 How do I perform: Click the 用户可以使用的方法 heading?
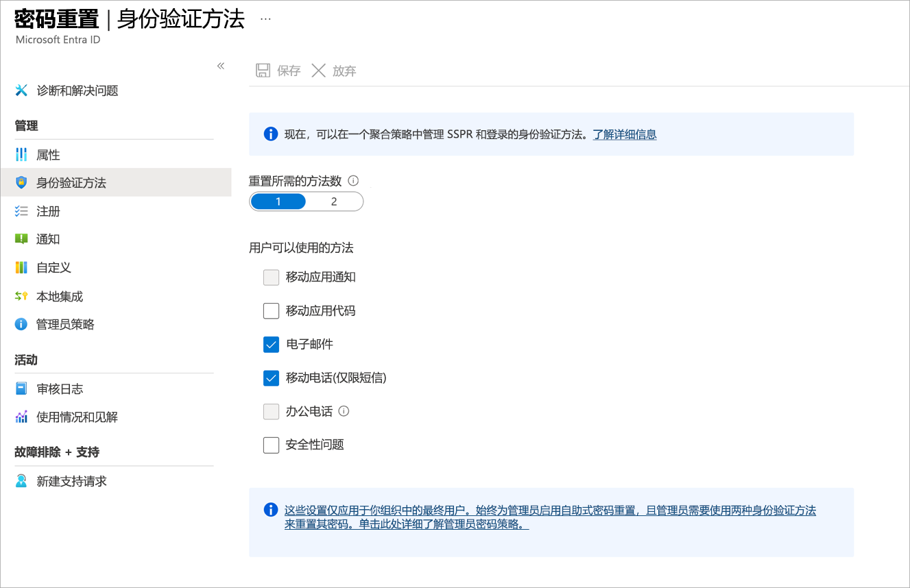click(301, 247)
